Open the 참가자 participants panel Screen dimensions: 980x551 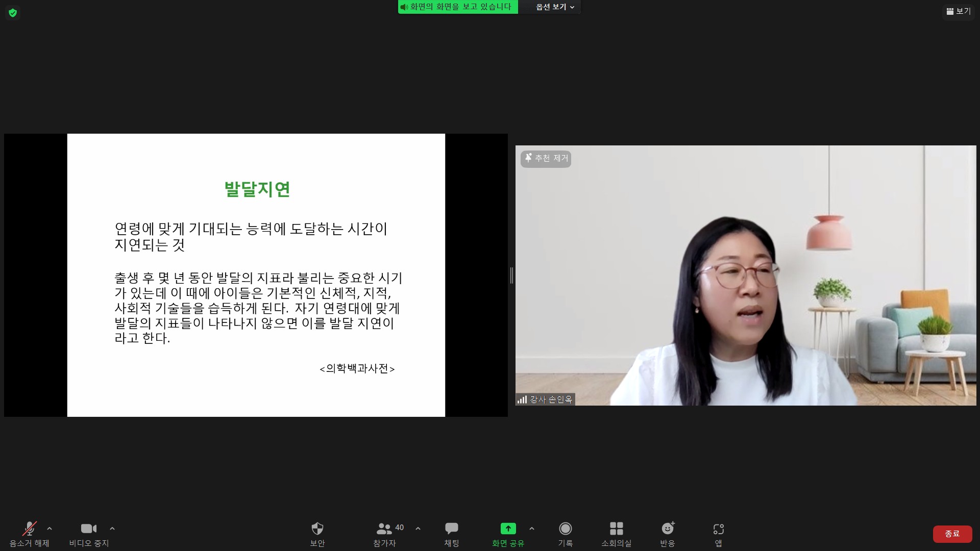coord(384,534)
